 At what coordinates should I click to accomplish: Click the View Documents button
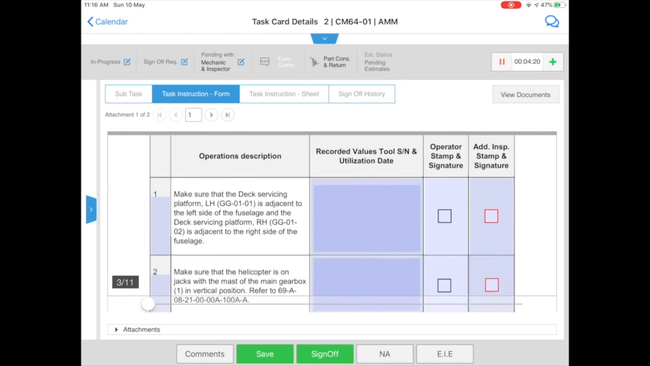(x=525, y=95)
